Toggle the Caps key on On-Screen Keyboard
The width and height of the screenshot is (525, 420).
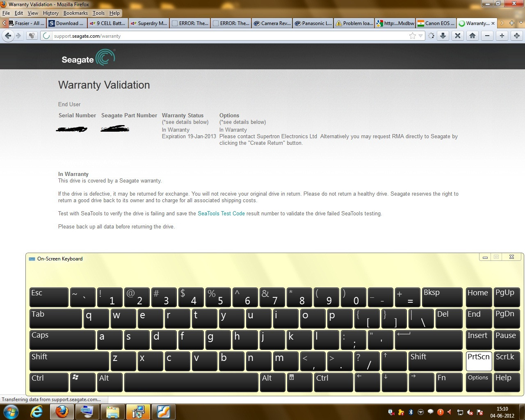tap(62, 340)
